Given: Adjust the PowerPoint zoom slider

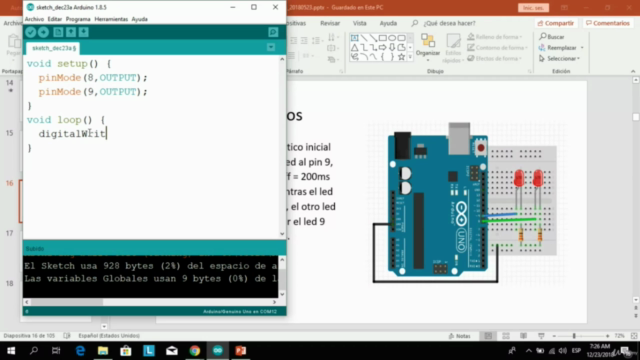Looking at the screenshot, I should click(574, 336).
